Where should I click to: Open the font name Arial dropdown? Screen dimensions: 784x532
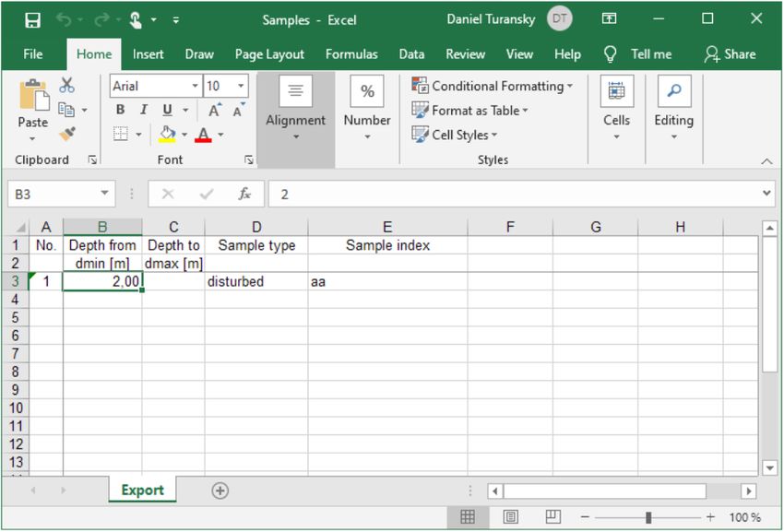point(195,86)
